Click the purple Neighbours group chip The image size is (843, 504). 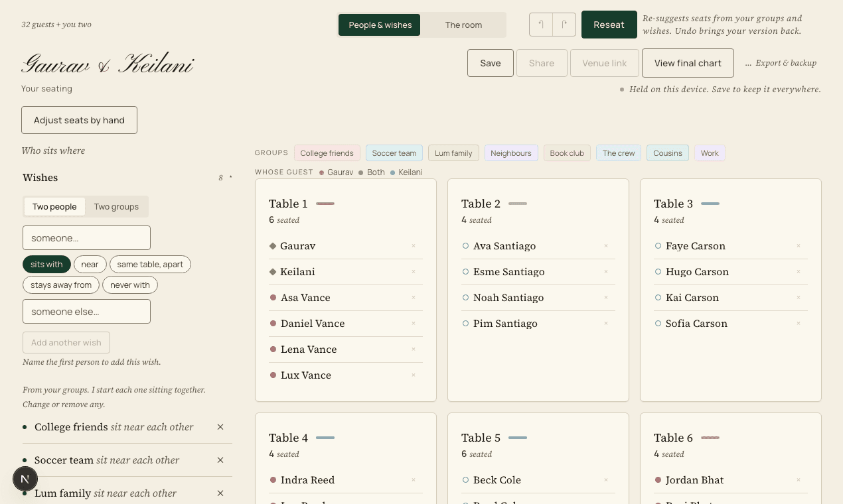tap(511, 153)
